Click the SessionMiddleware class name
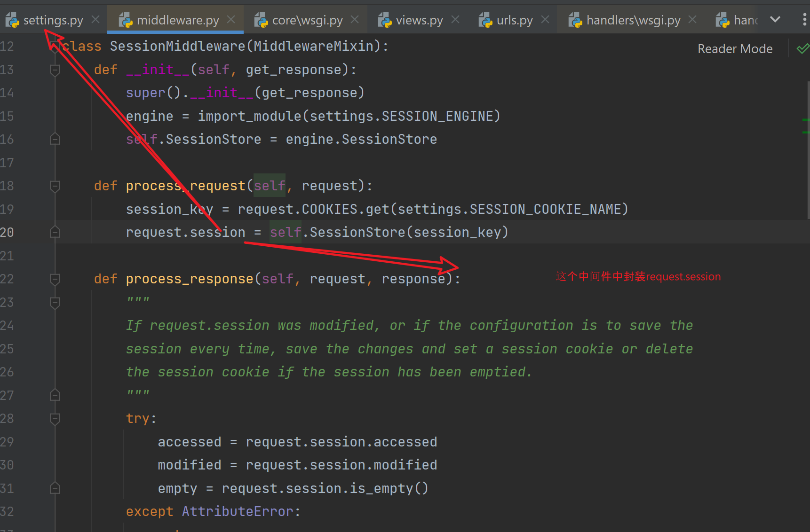This screenshot has height=532, width=810. click(177, 46)
